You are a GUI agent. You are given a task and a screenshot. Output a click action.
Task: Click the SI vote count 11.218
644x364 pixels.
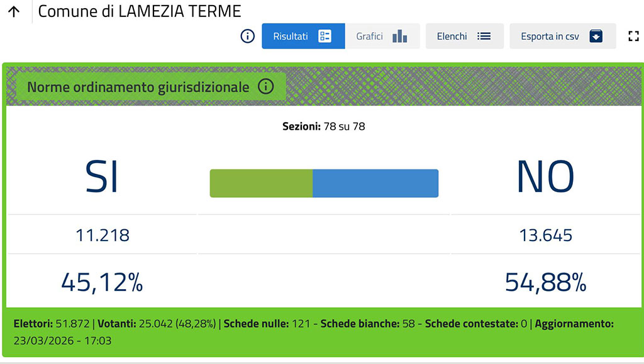click(103, 236)
